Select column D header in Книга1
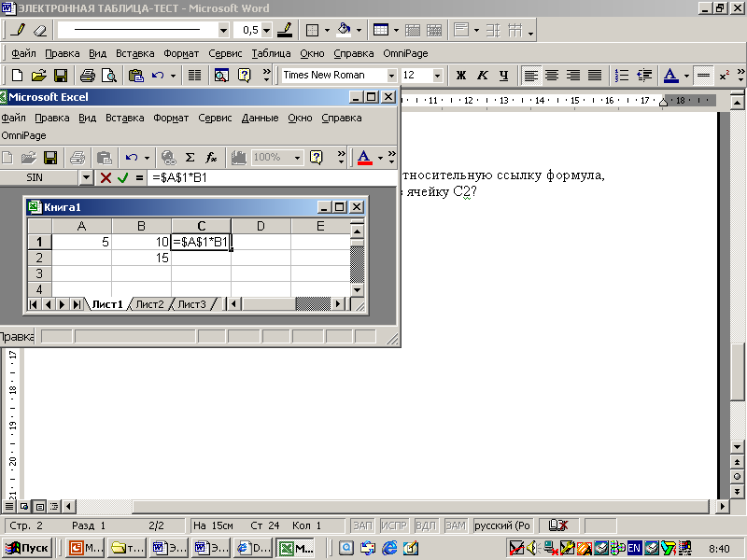747x560 pixels. coord(261,226)
